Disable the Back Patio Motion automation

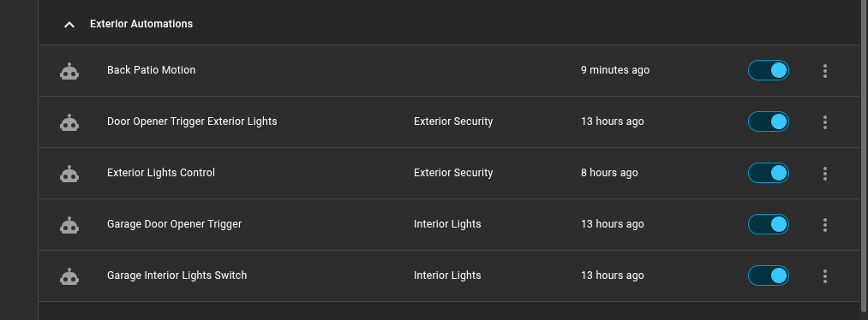click(x=769, y=70)
